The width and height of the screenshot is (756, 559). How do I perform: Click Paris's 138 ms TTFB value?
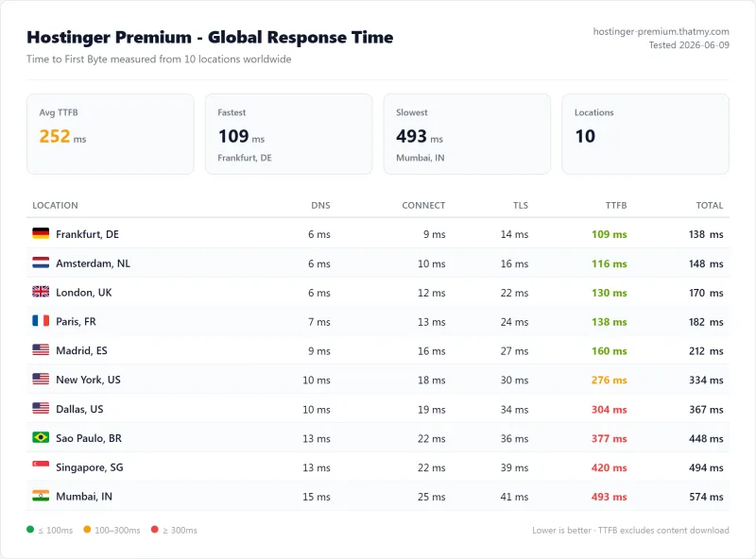[x=610, y=322]
